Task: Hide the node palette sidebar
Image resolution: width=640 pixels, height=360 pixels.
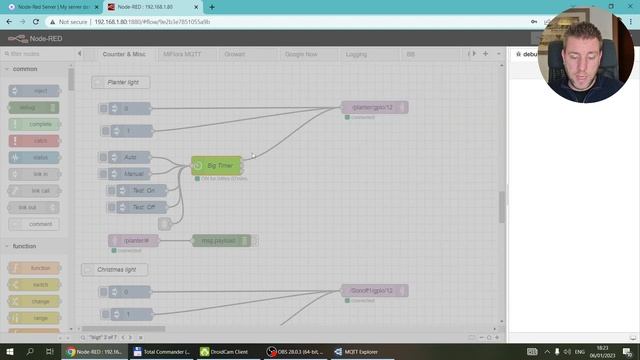Action: point(79,53)
